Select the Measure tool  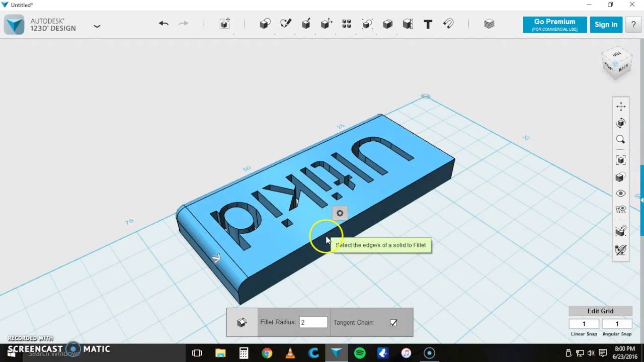pyautogui.click(x=408, y=24)
